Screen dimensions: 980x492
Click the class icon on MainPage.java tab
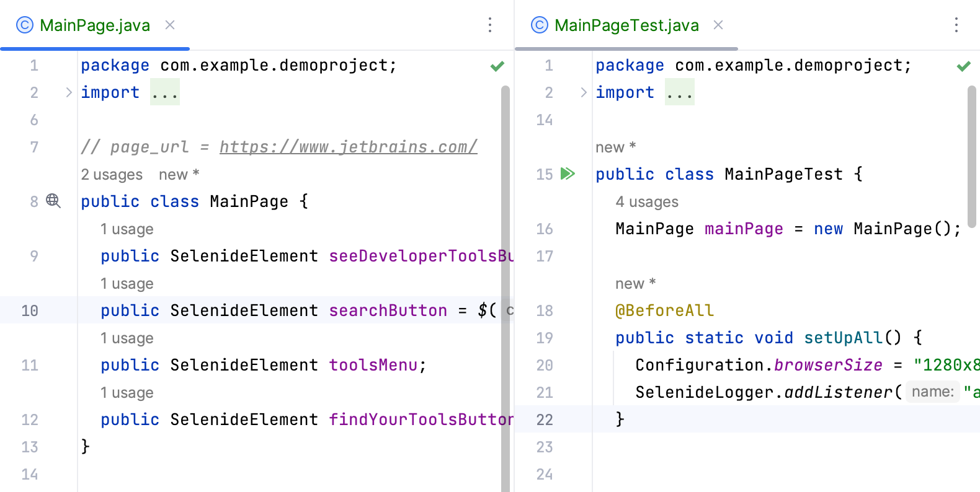click(25, 25)
